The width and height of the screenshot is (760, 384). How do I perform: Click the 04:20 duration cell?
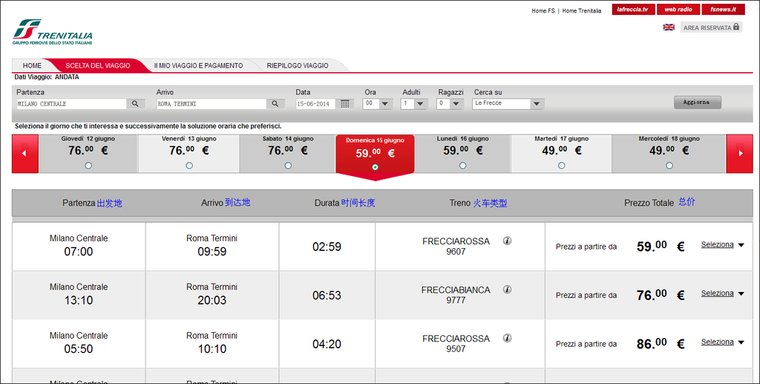327,344
